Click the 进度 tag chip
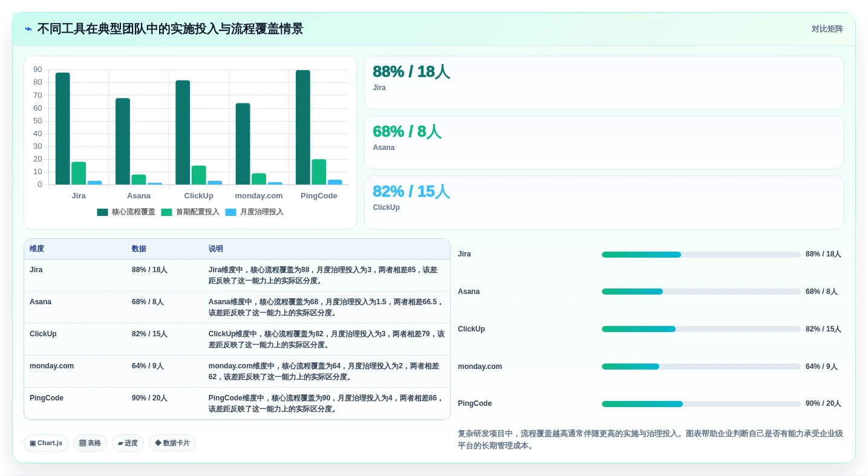Image resolution: width=868 pixels, height=476 pixels. pos(128,443)
